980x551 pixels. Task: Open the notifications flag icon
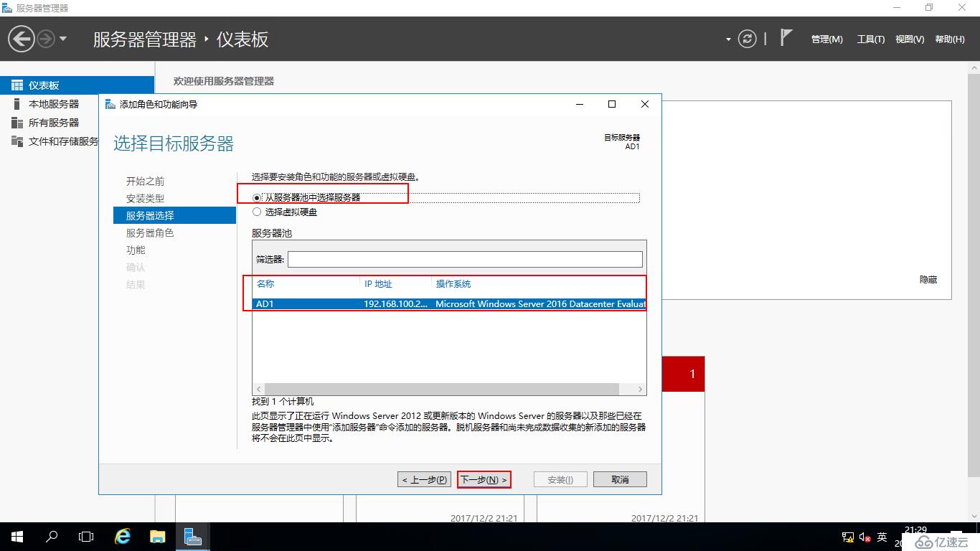click(x=786, y=38)
